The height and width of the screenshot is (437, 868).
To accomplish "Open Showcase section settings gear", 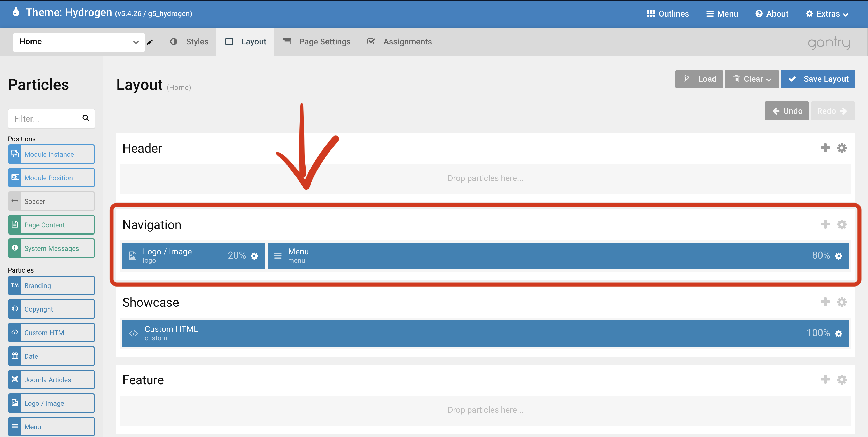I will (x=842, y=302).
